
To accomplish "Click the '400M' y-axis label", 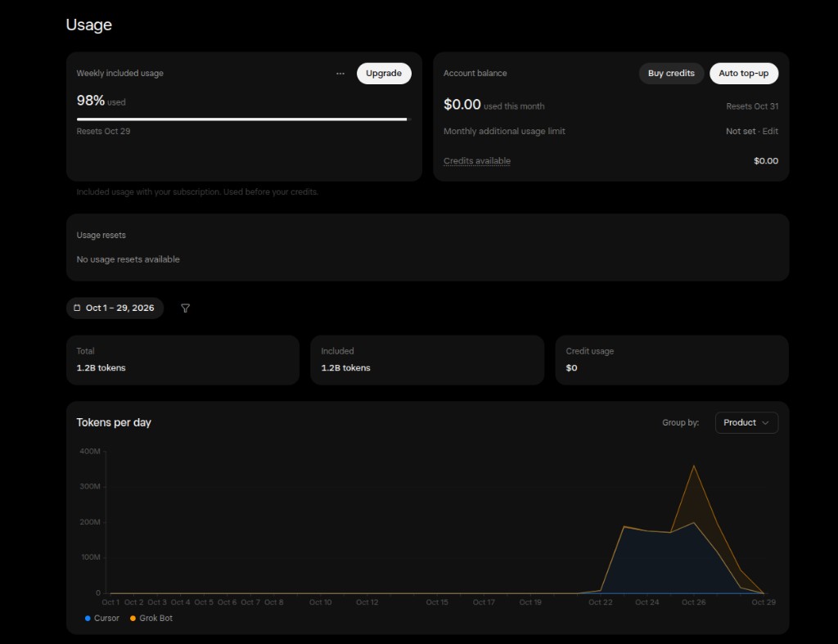I will [x=90, y=451].
